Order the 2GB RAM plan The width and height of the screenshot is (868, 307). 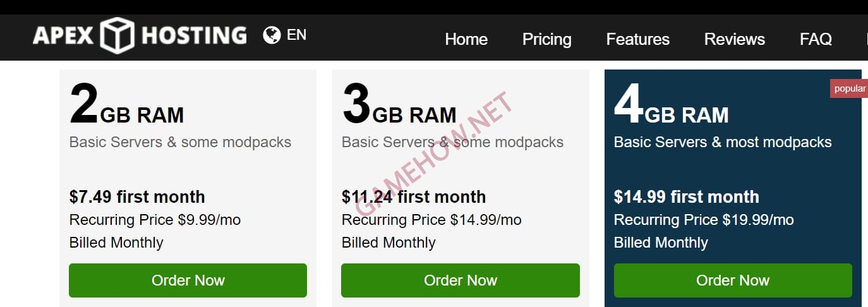(188, 280)
